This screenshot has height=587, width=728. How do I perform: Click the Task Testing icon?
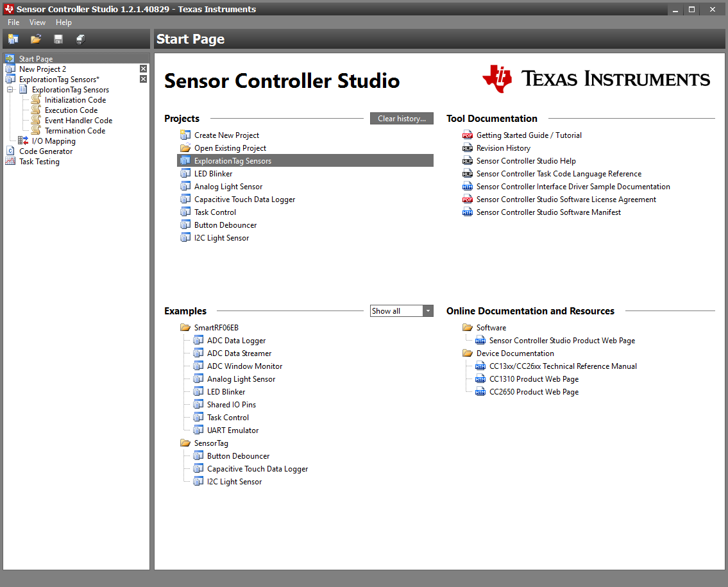10,161
